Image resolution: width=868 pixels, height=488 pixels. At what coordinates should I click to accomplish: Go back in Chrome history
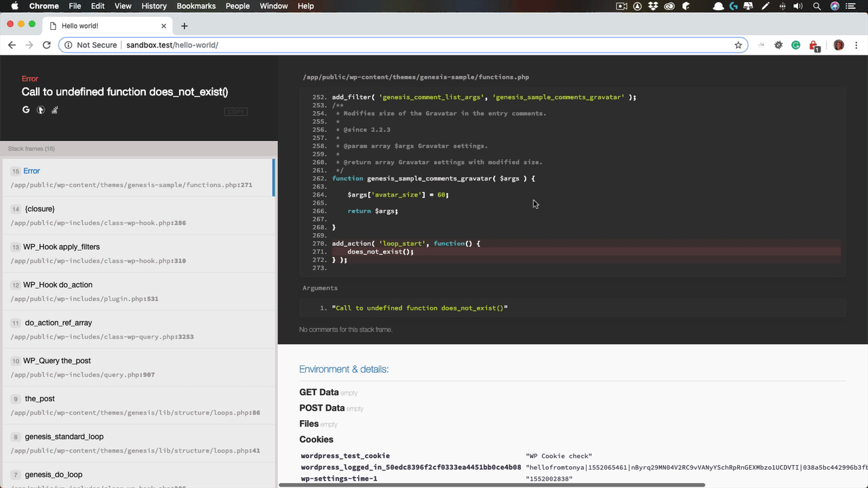[12, 45]
